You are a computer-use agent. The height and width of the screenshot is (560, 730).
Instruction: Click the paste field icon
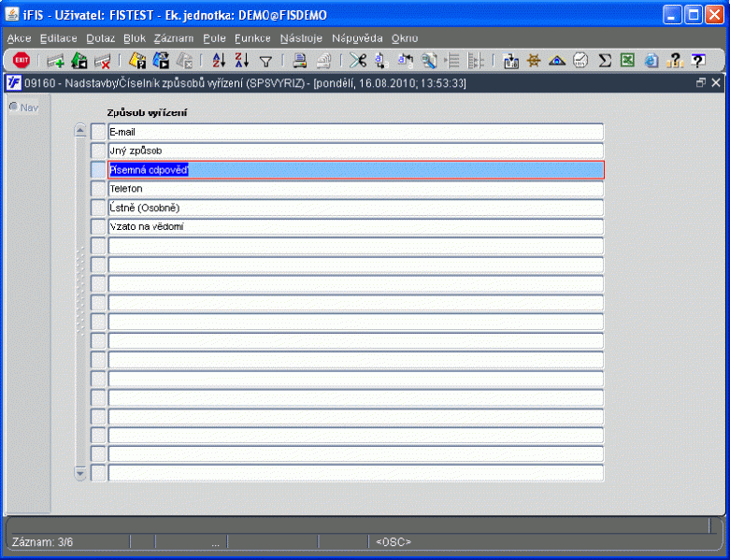(x=405, y=61)
